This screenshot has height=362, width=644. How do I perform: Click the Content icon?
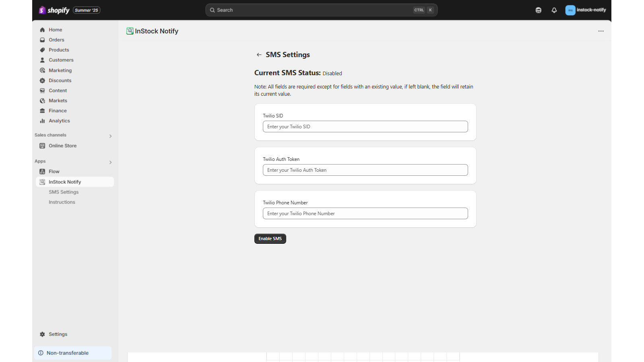[42, 90]
